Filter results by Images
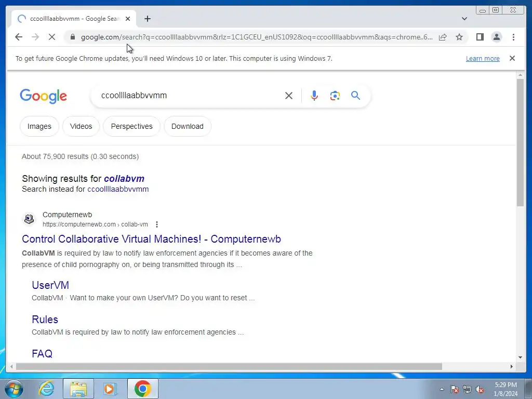Screen dimensions: 532x399 click(39, 126)
